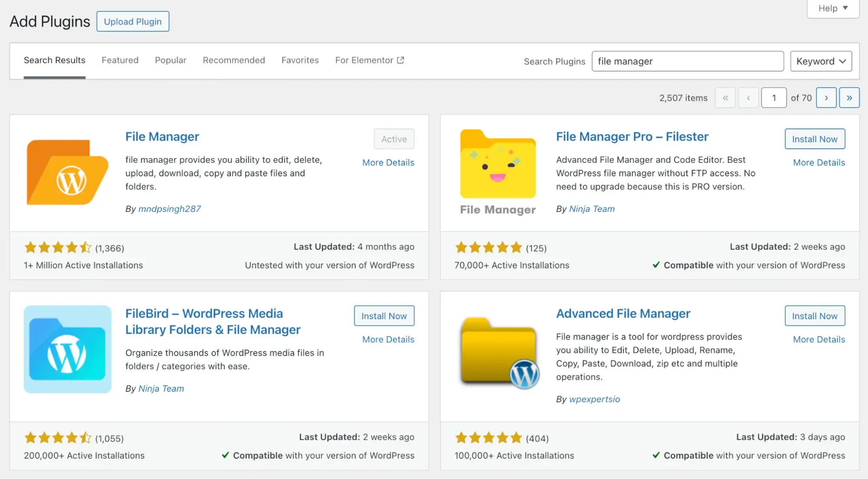The image size is (868, 479).
Task: Click the disabled first page arrow
Action: pos(725,98)
